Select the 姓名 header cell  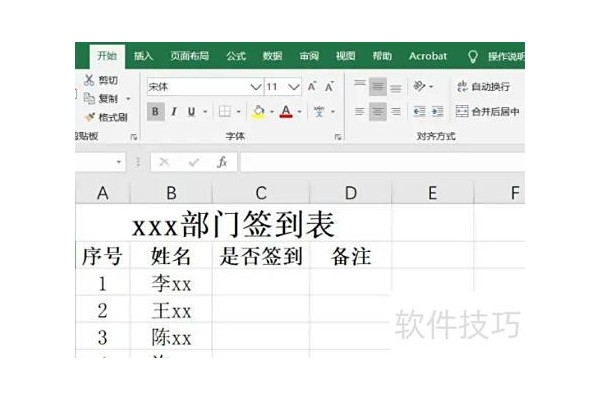(x=171, y=256)
